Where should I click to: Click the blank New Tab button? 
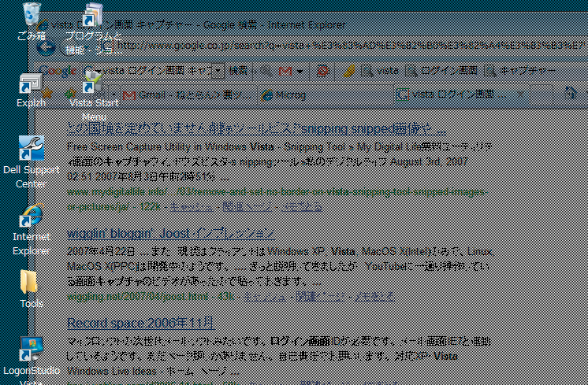pyautogui.click(x=541, y=94)
